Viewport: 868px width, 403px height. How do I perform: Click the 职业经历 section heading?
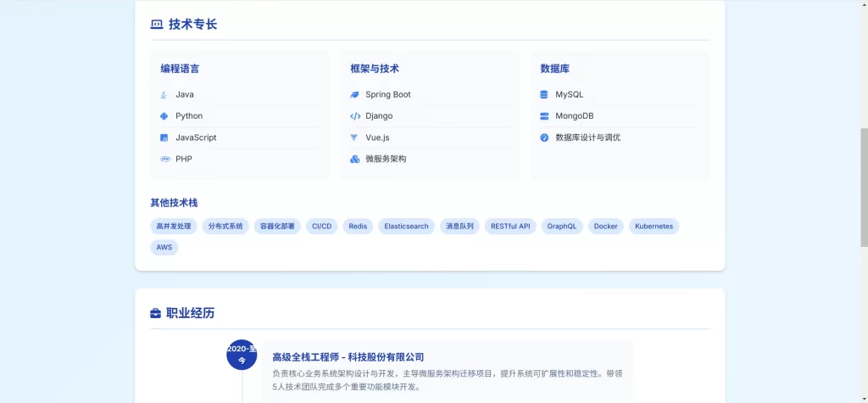click(191, 314)
